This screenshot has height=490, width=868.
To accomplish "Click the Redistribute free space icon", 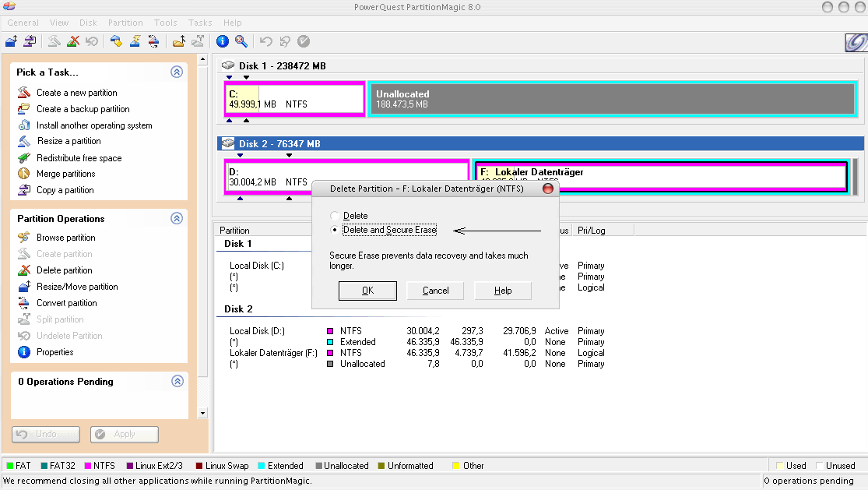I will pyautogui.click(x=24, y=158).
